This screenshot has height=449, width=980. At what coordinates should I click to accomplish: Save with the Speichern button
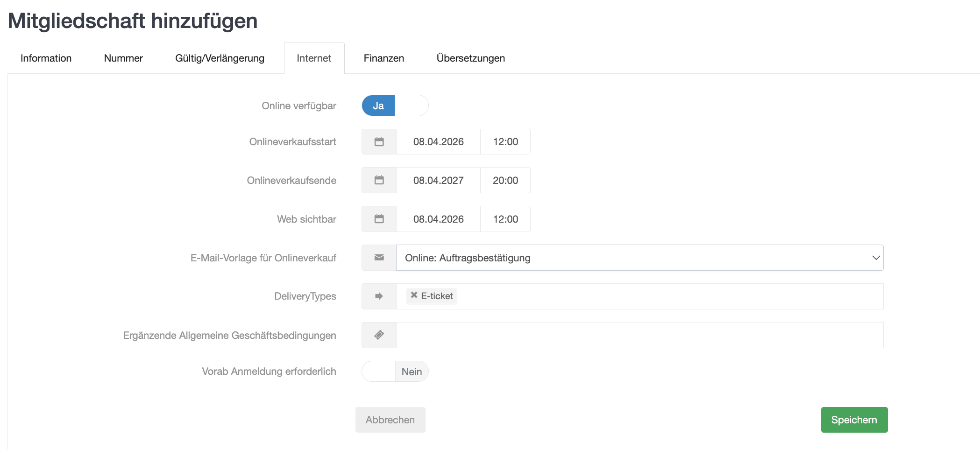pyautogui.click(x=854, y=420)
